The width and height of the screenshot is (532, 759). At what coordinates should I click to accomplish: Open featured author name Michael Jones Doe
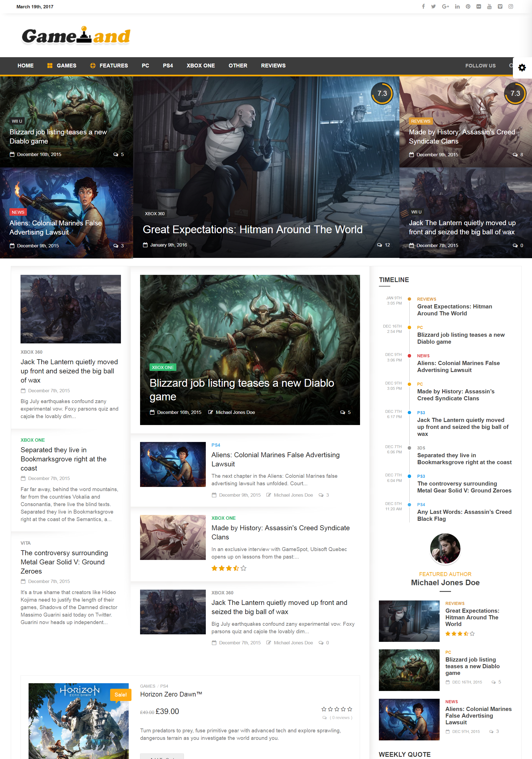tap(445, 582)
